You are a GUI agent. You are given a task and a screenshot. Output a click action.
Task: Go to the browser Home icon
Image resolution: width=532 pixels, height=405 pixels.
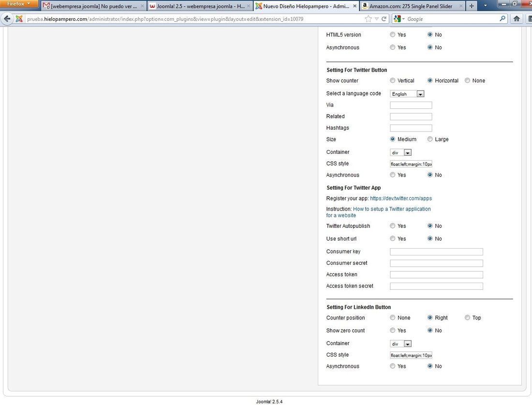517,19
